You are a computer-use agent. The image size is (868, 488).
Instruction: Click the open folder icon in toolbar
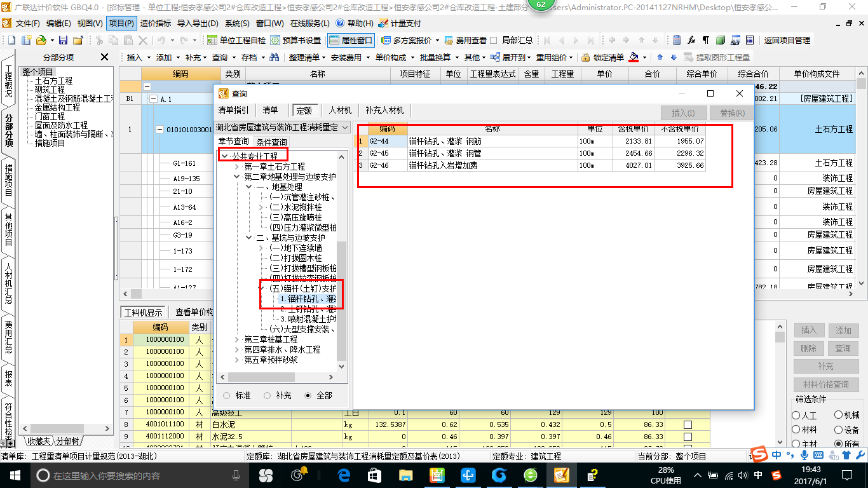click(x=40, y=40)
